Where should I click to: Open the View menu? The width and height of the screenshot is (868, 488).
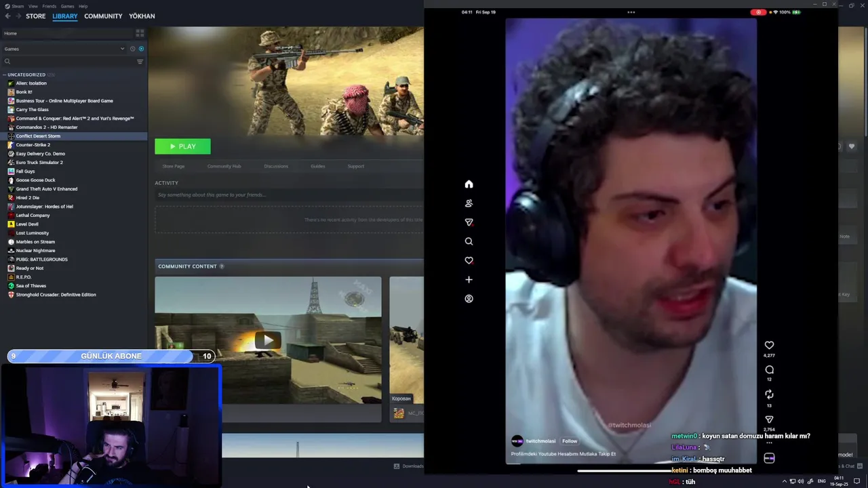(x=33, y=6)
